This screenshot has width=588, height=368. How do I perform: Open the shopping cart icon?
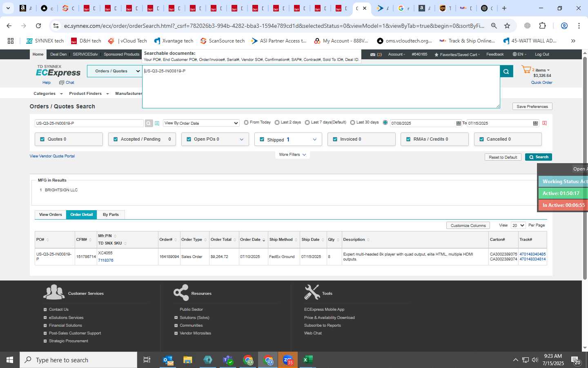526,70
